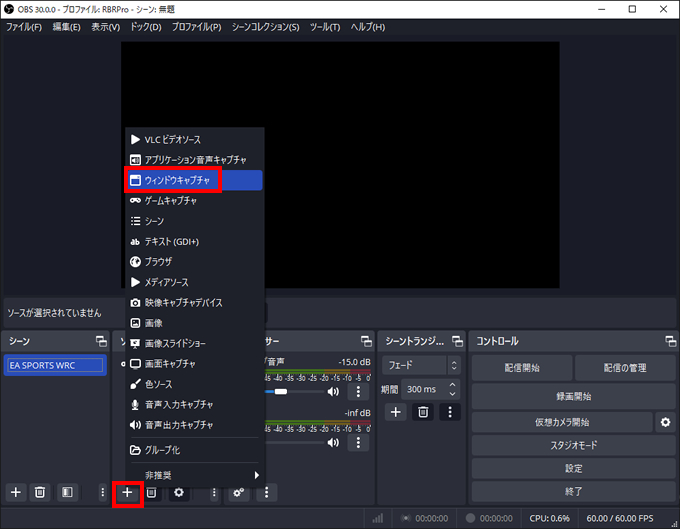Select シーン from the source menu
Image resolution: width=680 pixels, height=529 pixels.
pyautogui.click(x=194, y=221)
